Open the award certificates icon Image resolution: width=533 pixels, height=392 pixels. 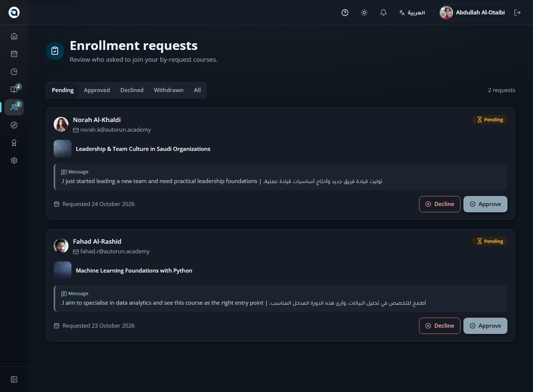point(14,143)
